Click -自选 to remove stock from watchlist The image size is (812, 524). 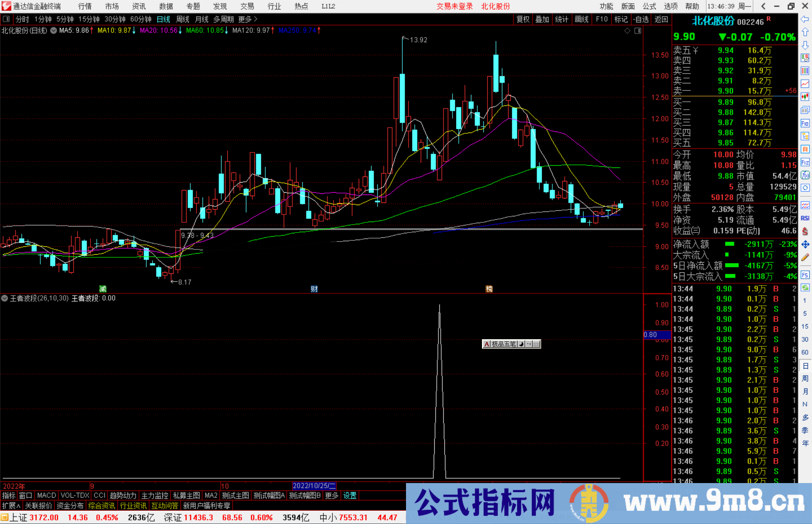click(641, 19)
